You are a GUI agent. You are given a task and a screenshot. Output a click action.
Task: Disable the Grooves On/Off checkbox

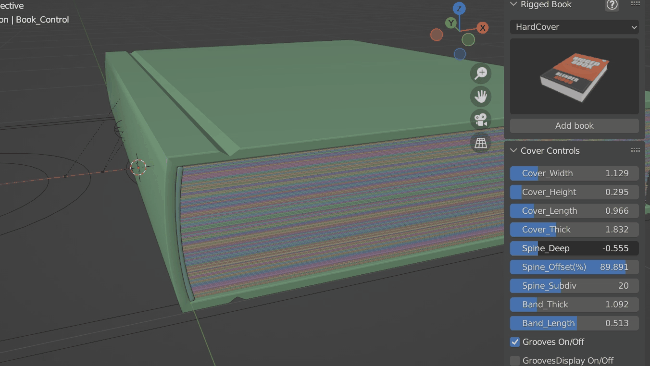click(x=515, y=342)
